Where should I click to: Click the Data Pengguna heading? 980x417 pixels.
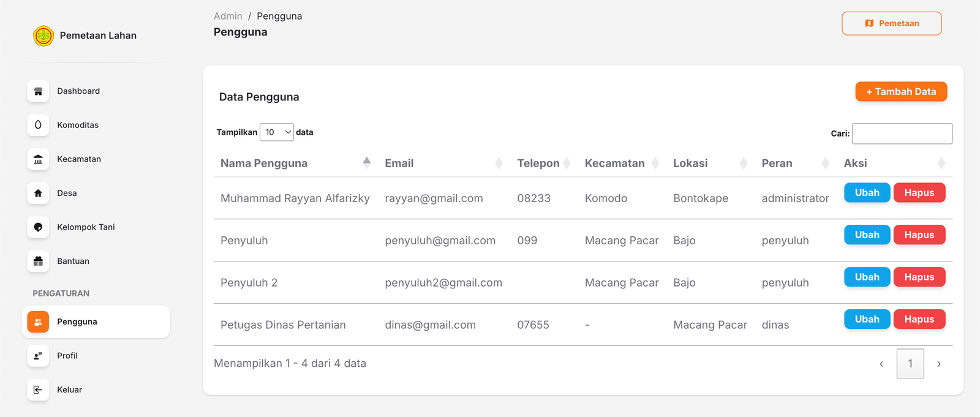[x=259, y=97]
